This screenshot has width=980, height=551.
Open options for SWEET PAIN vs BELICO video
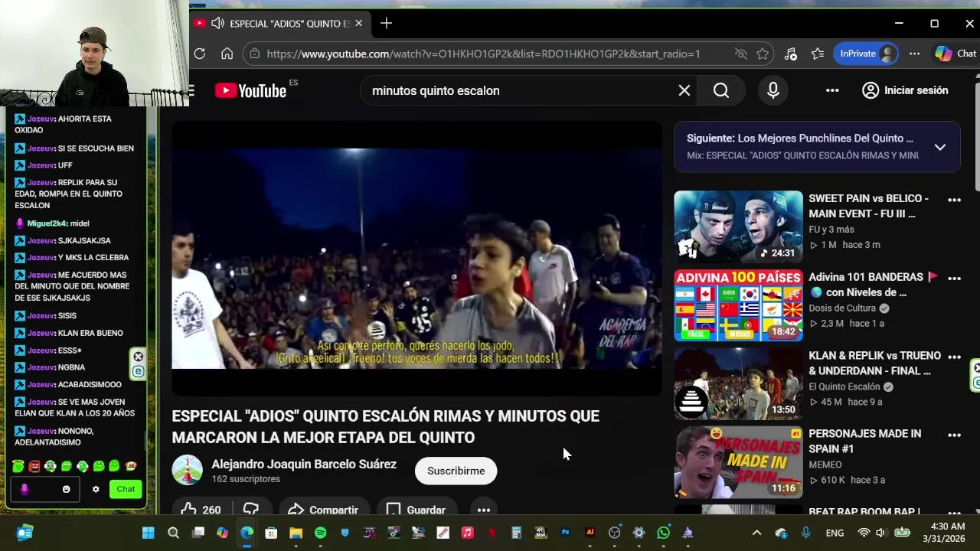click(954, 200)
